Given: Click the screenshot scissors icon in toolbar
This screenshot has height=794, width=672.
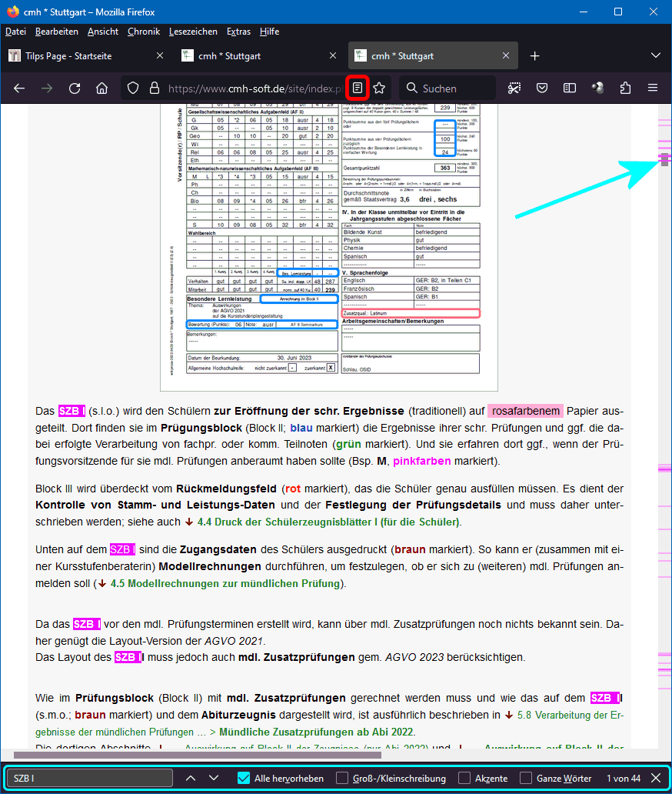Looking at the screenshot, I should tap(514, 88).
